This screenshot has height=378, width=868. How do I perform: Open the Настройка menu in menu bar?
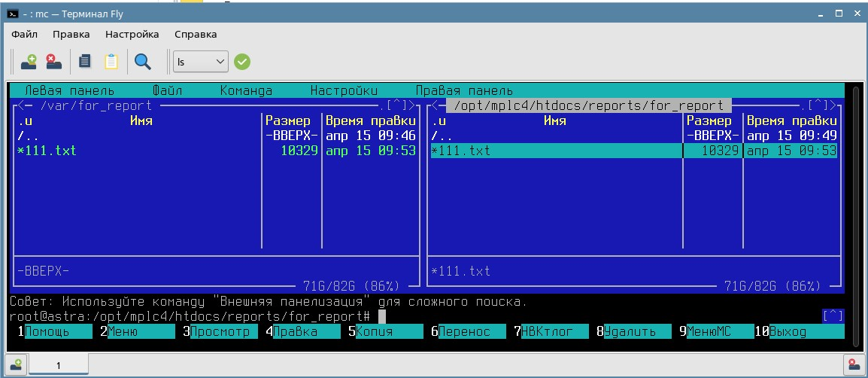coord(132,34)
